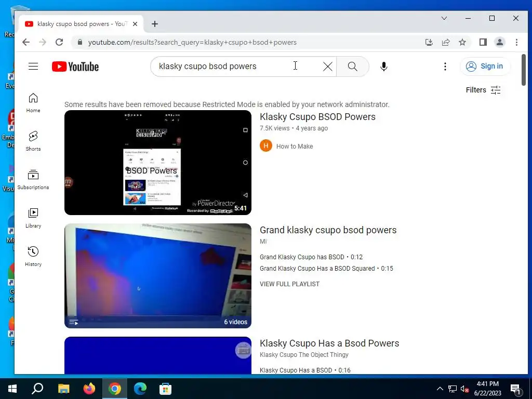Play Klasky Csupo Has a BSOD 0:16

coord(305,370)
